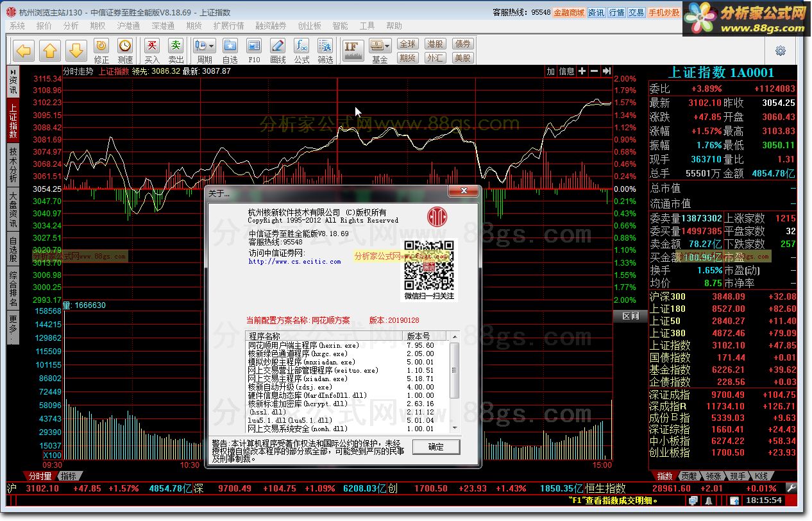Click the back (left arrow) toolbar icon

(24, 49)
